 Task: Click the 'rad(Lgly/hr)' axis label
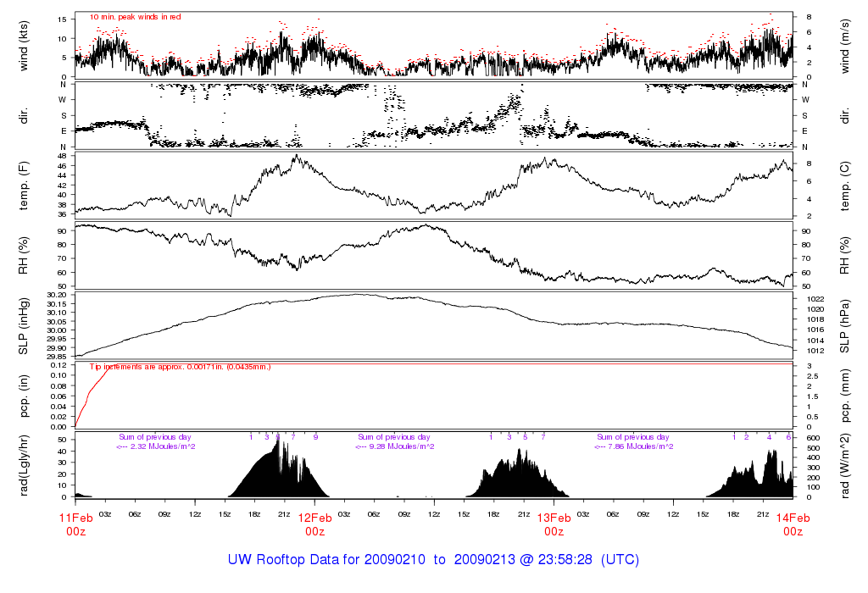coord(23,466)
